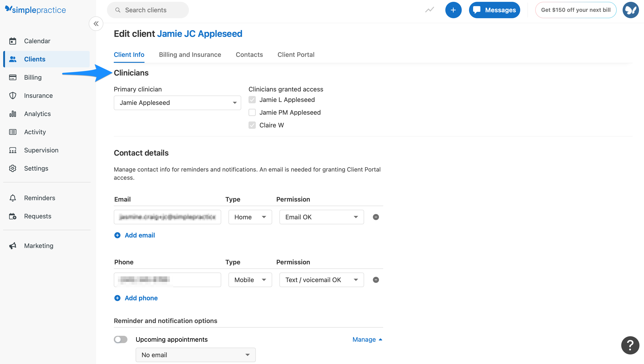Screen dimensions: 644x364
Task: Enable the Upcoming appointments toggle
Action: click(121, 339)
